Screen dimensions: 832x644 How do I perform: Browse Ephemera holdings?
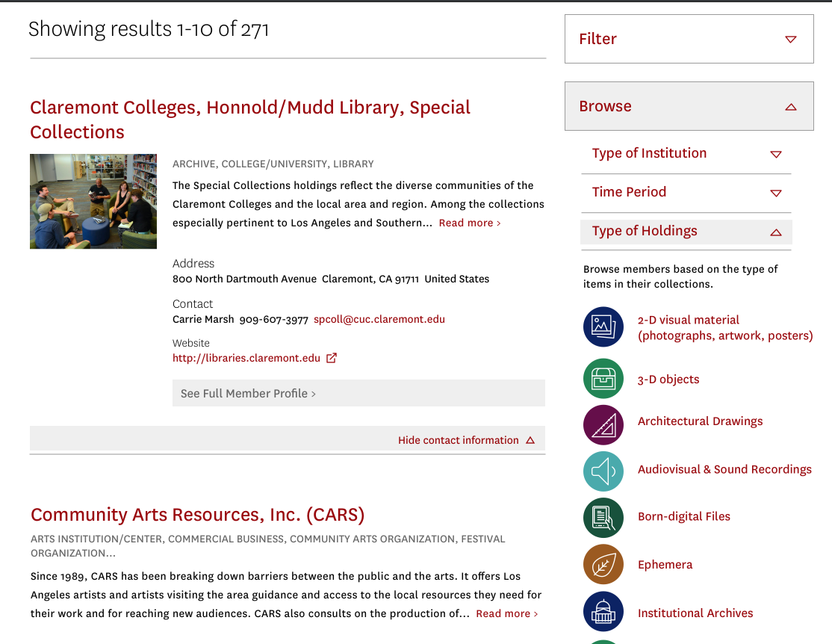(x=665, y=564)
